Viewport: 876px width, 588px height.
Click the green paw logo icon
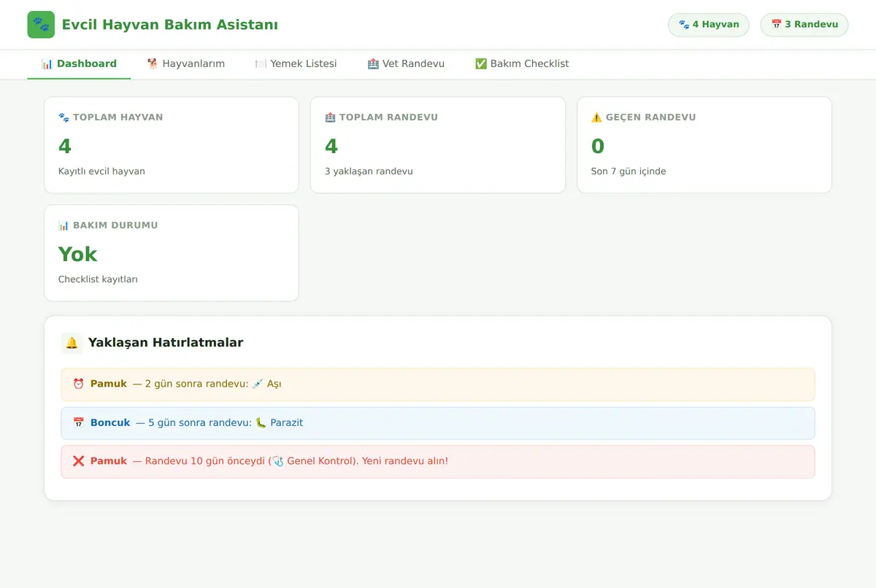pos(41,25)
